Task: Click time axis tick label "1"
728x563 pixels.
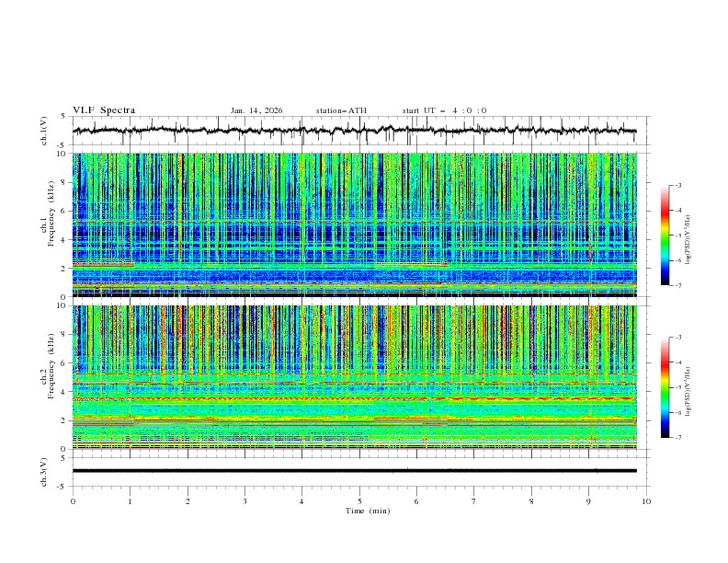Action: click(x=130, y=501)
